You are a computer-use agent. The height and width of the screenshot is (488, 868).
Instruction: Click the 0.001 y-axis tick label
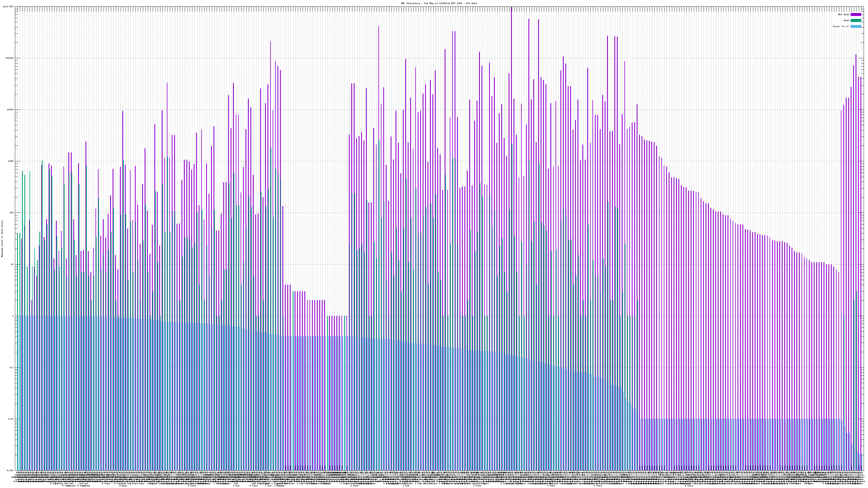point(11,470)
